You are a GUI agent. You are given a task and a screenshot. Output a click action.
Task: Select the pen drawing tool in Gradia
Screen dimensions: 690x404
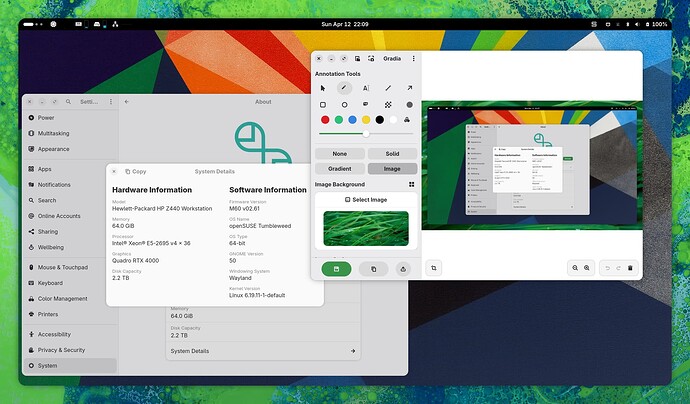(344, 88)
